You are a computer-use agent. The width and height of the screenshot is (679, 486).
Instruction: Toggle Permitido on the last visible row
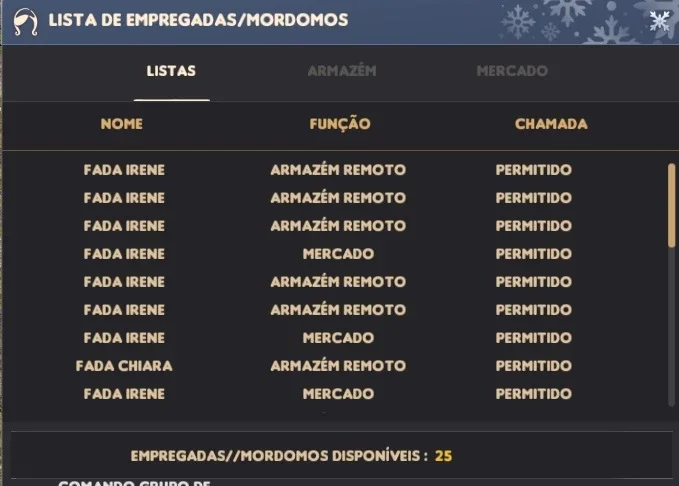pos(534,394)
